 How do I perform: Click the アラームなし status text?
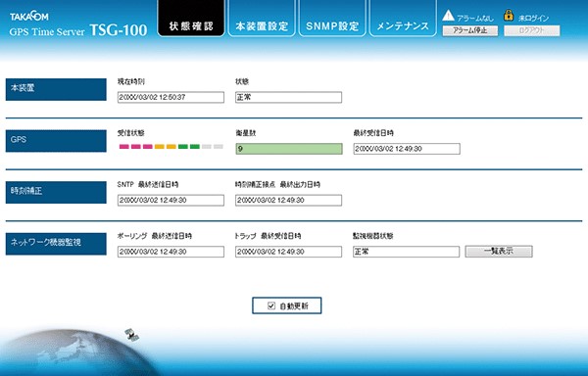pyautogui.click(x=475, y=19)
